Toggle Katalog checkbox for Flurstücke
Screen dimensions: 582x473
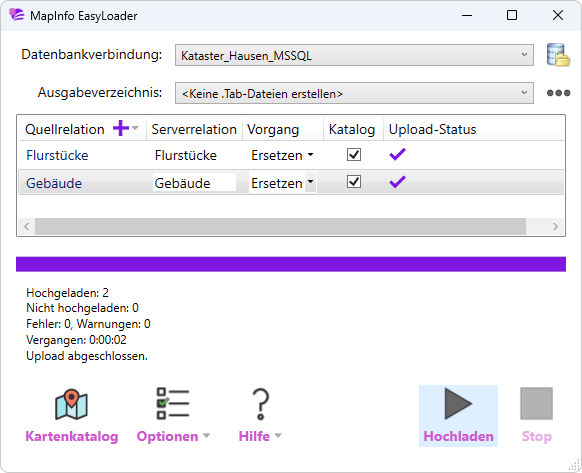[x=354, y=154]
